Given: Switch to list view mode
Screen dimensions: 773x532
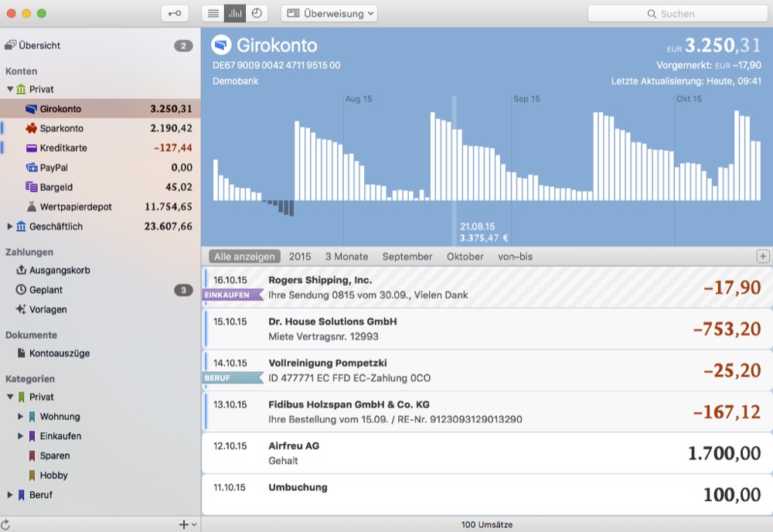Looking at the screenshot, I should 213,13.
